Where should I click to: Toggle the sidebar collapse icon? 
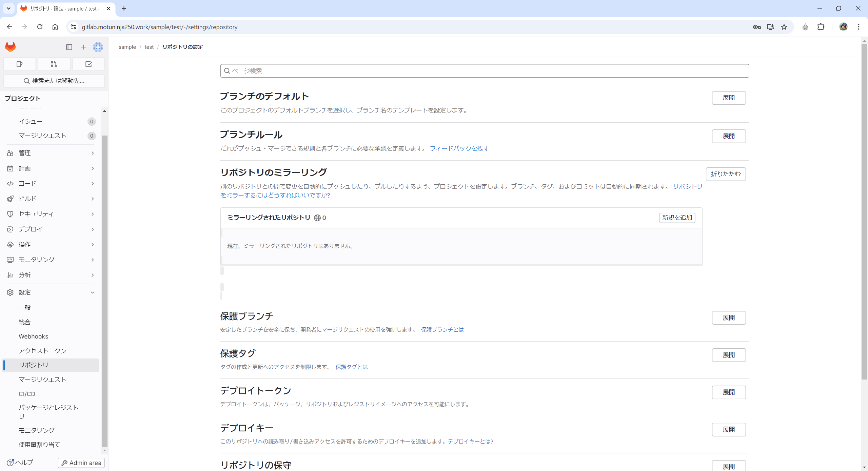69,47
